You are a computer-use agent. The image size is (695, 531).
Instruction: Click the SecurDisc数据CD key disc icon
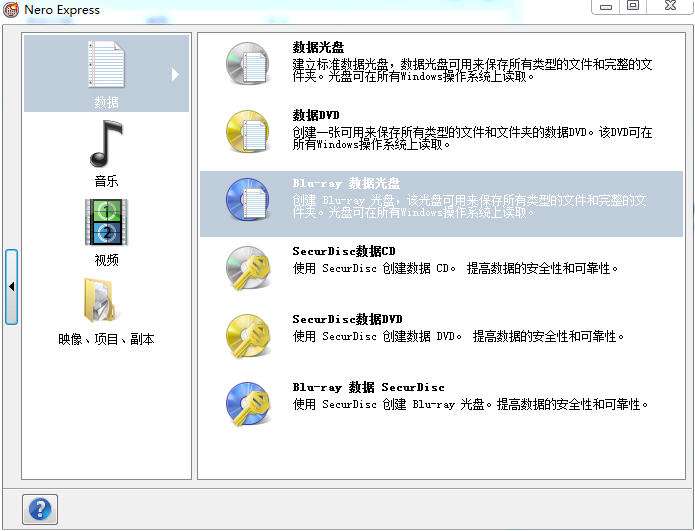click(x=248, y=268)
